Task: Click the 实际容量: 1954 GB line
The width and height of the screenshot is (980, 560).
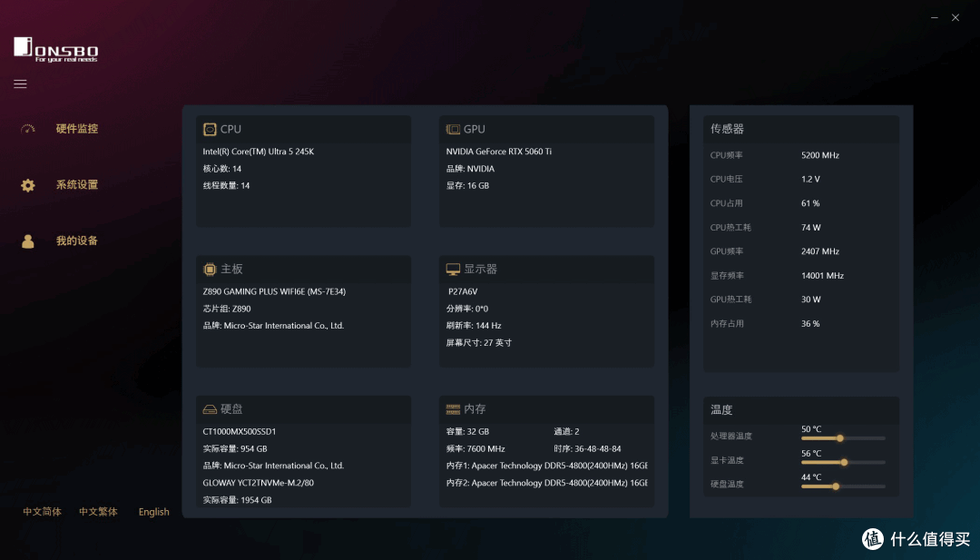Action: [238, 501]
